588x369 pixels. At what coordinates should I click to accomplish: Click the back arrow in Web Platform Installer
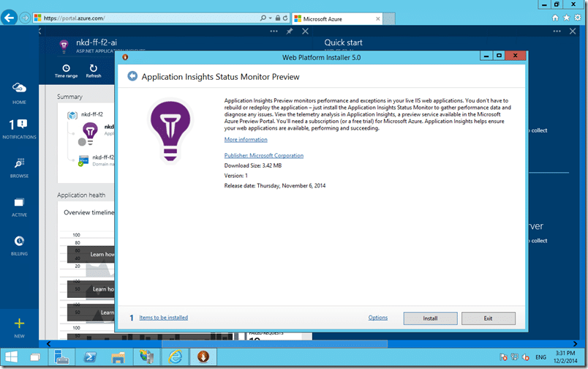pyautogui.click(x=132, y=76)
